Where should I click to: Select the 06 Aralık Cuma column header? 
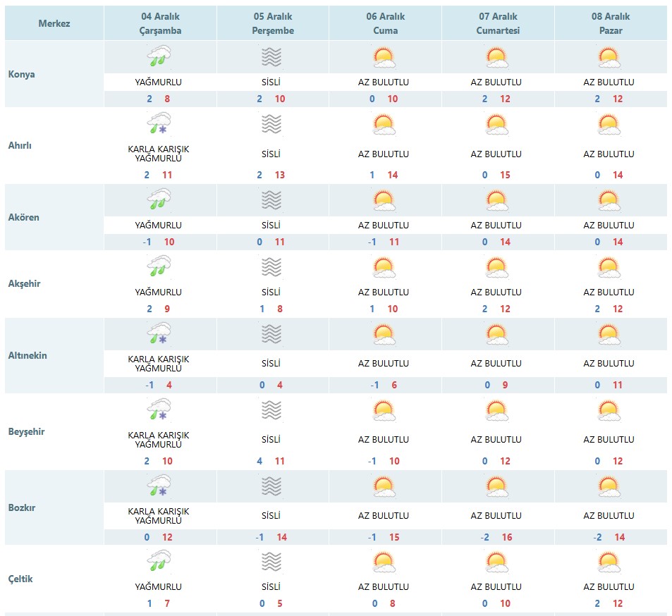click(x=385, y=23)
